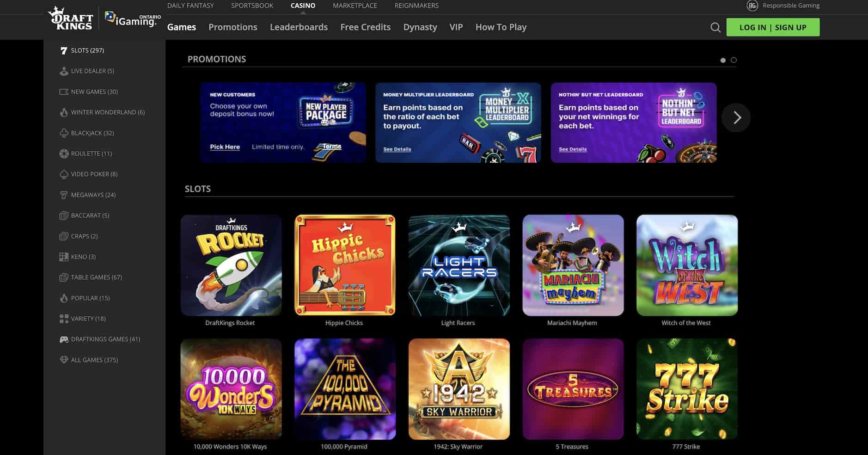Click the Baccarat cards icon
Viewport: 868px width, 455px height.
pyautogui.click(x=64, y=215)
